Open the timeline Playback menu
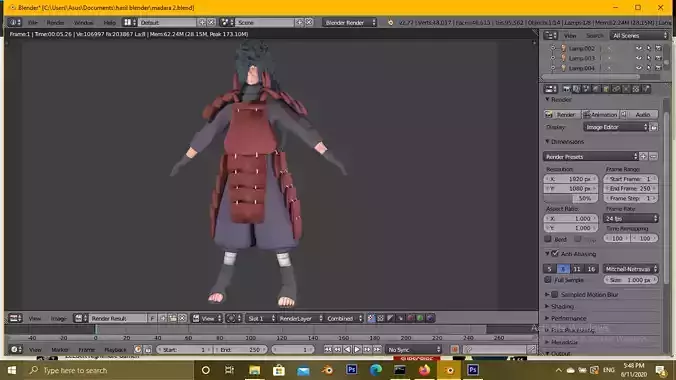 click(115, 349)
